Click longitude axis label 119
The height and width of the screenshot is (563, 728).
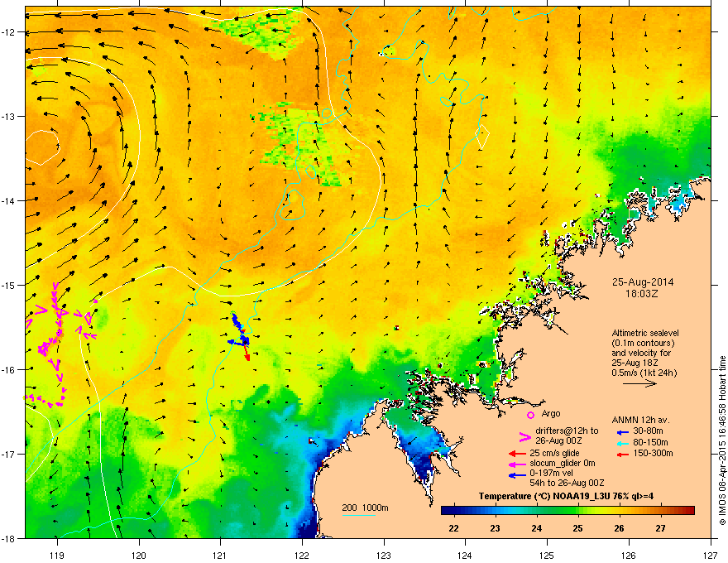[x=57, y=555]
